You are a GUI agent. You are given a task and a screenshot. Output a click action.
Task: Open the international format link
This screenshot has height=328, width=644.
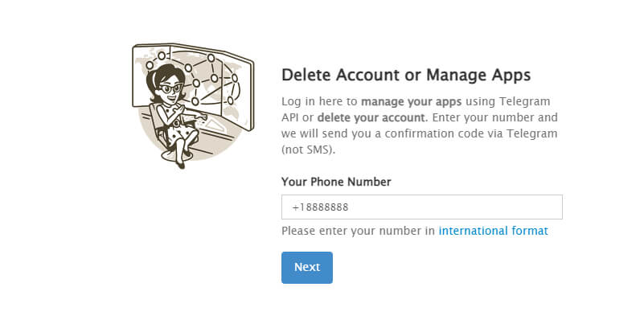[493, 231]
